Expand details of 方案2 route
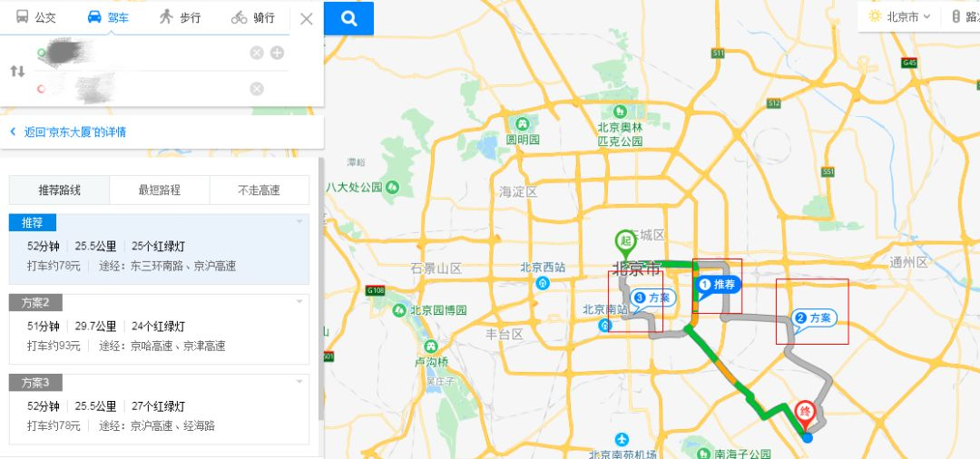The height and width of the screenshot is (459, 980). coord(299,302)
